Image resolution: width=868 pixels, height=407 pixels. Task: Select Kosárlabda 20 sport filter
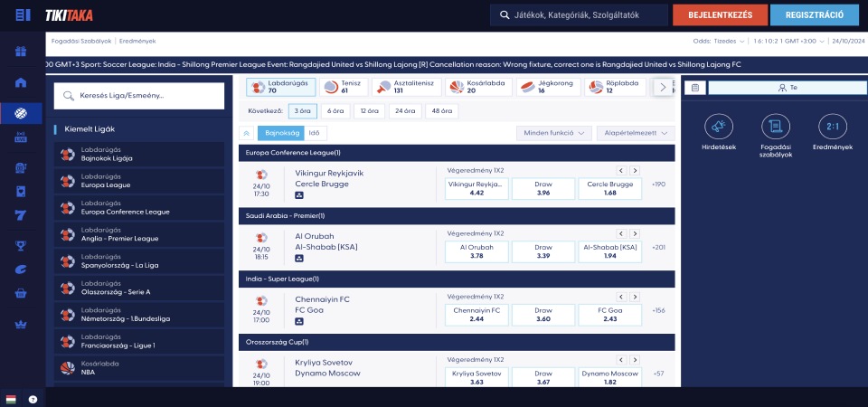[x=479, y=87]
